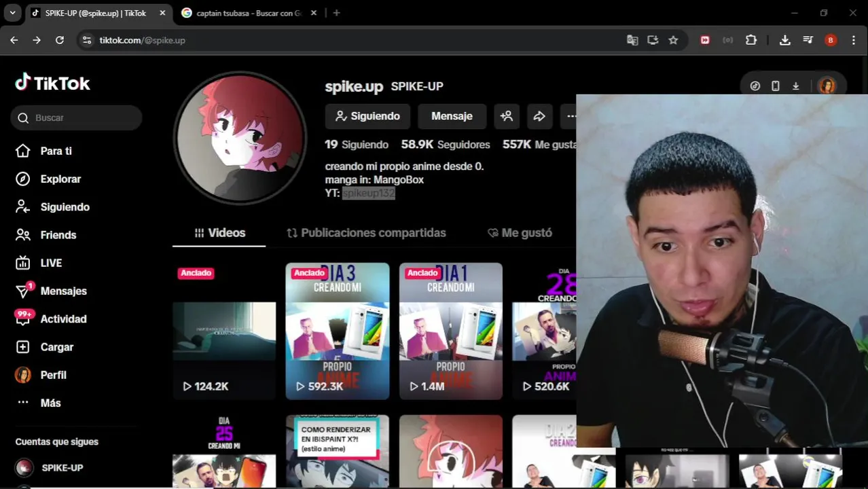Open the Como renderizar en Ibispaint video
868x489 pixels.
tap(338, 451)
